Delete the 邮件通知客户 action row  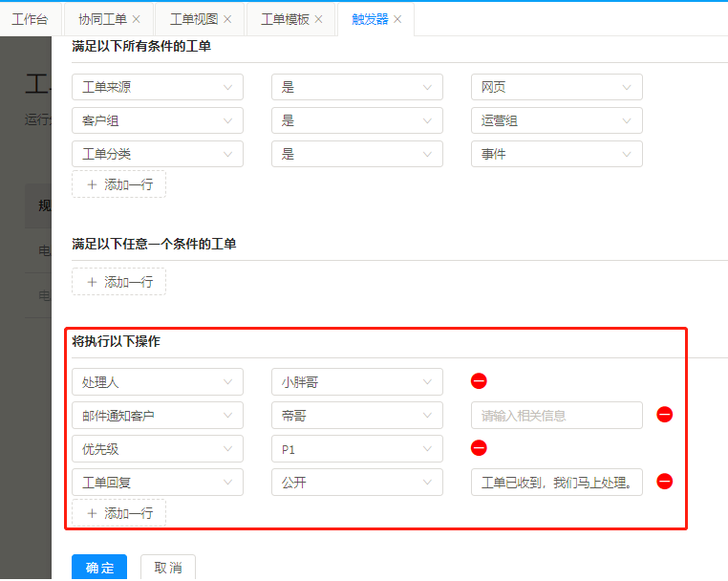[665, 415]
